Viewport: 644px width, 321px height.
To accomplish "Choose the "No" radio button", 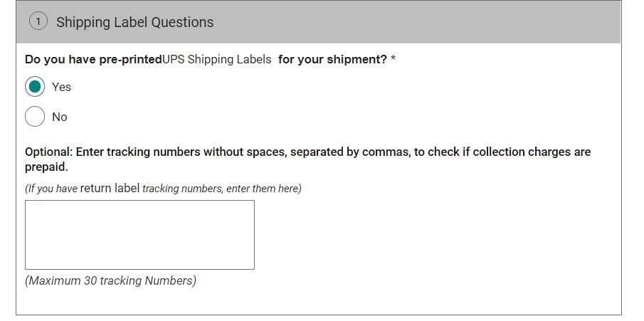I will pos(35,117).
